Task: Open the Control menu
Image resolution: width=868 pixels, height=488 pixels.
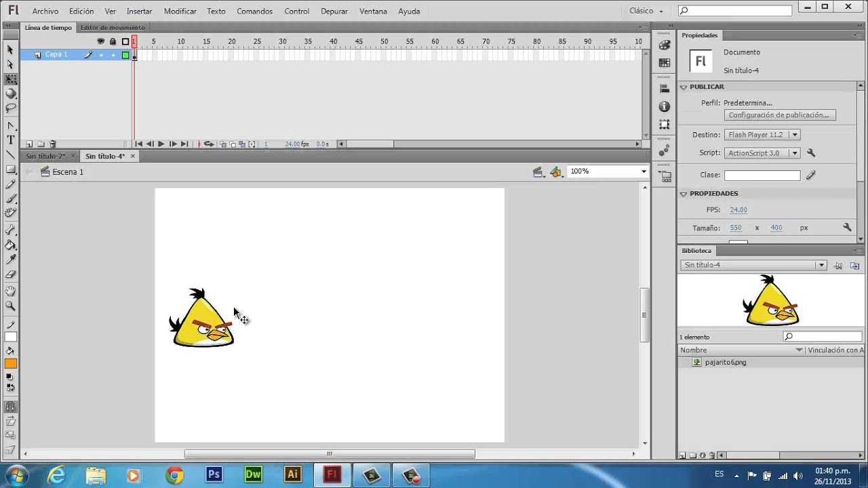Action: 297,12
